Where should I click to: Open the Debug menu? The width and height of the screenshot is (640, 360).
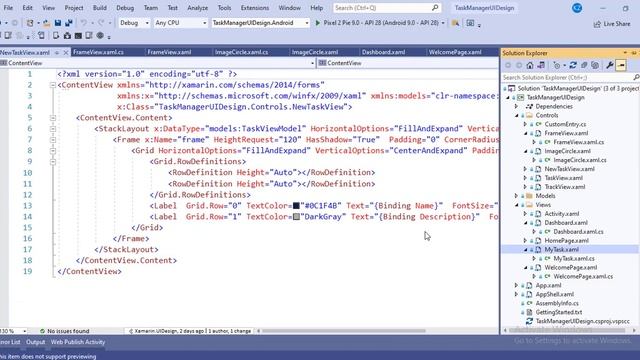[x=125, y=8]
